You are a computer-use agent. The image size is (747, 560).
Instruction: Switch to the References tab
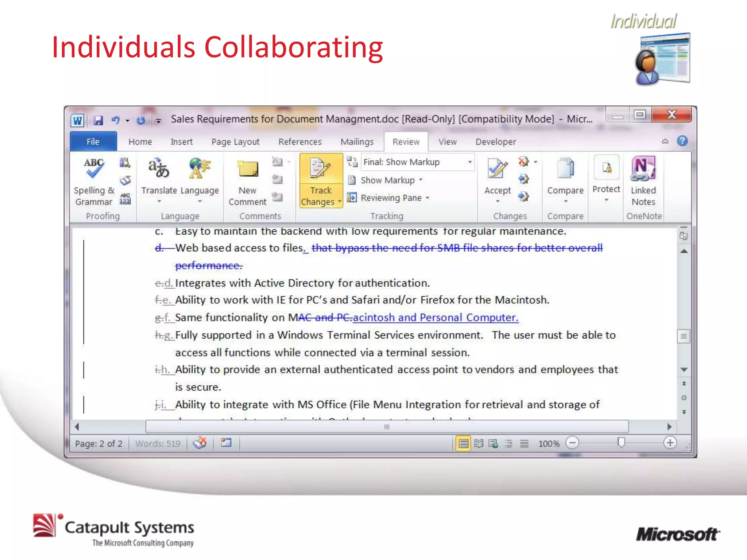click(300, 141)
